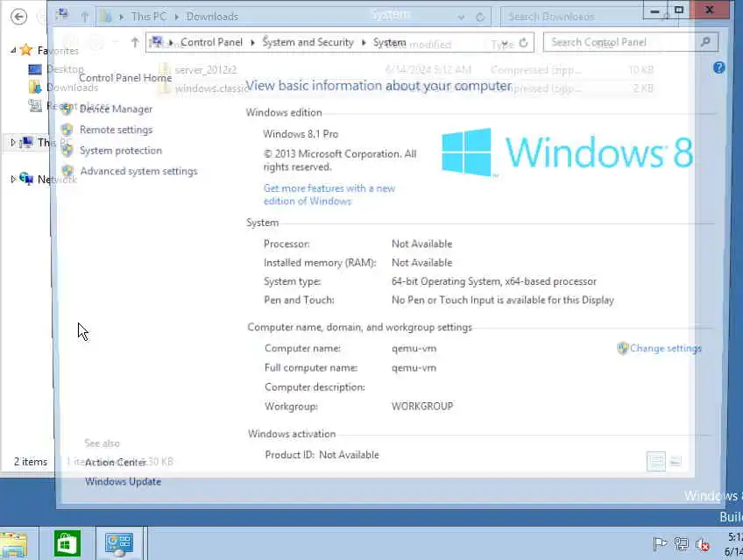Screen dimensions: 743x560
Task: Click the Advanced system settings shield icon
Action: [67, 171]
